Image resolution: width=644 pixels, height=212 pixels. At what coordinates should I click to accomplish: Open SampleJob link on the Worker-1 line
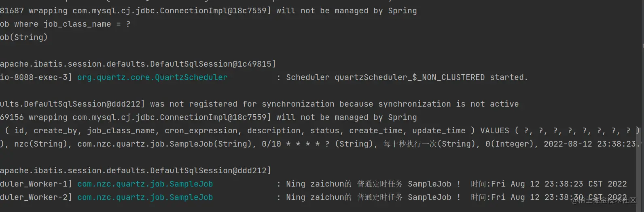click(145, 184)
